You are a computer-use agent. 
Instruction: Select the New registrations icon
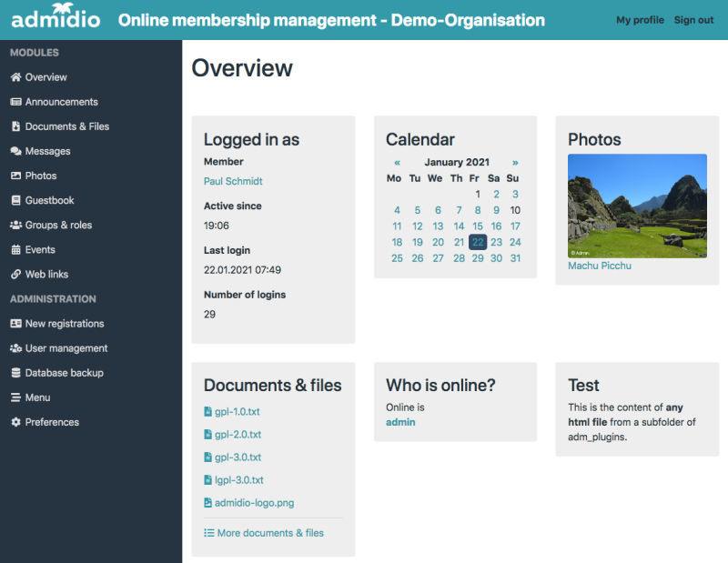[x=15, y=324]
